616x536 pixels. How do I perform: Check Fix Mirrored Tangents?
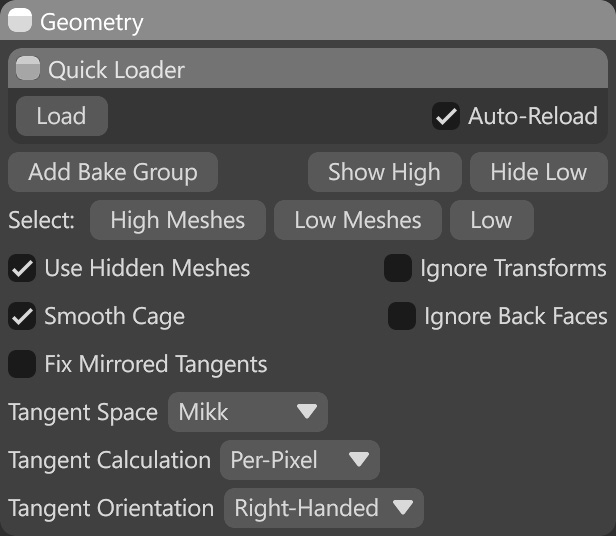22,364
